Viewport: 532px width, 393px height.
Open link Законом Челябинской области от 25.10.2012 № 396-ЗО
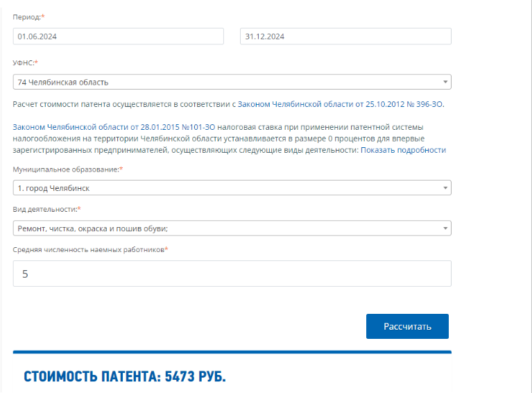[x=341, y=104]
